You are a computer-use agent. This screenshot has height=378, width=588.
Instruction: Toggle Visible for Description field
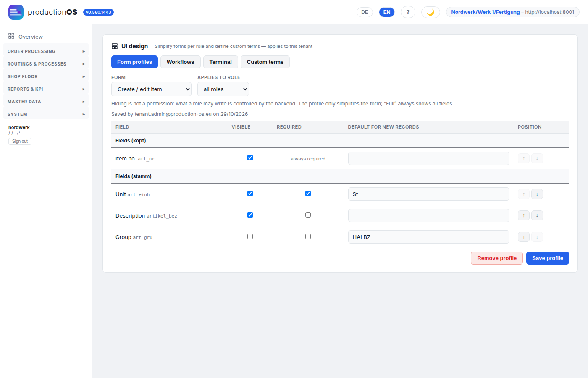tap(250, 215)
